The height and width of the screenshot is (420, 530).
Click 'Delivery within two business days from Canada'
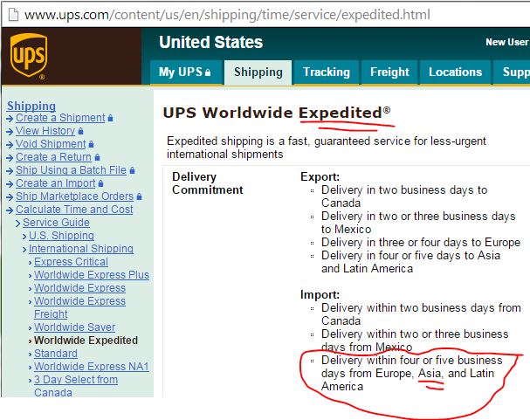pyautogui.click(x=421, y=314)
